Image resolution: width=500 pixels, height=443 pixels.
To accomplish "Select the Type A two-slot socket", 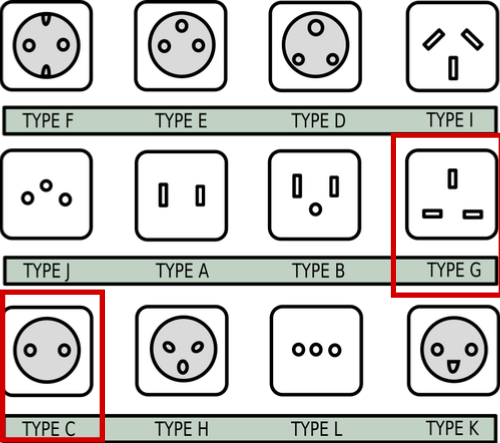I will (182, 195).
